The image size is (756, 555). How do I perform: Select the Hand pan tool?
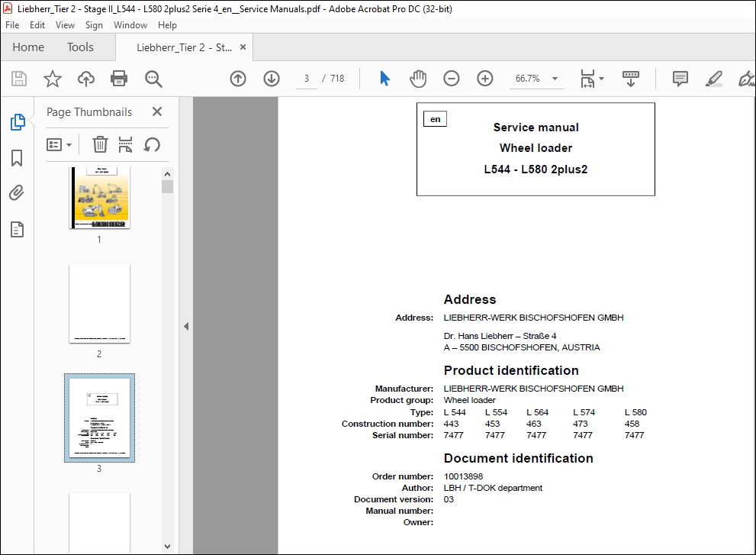pos(418,78)
